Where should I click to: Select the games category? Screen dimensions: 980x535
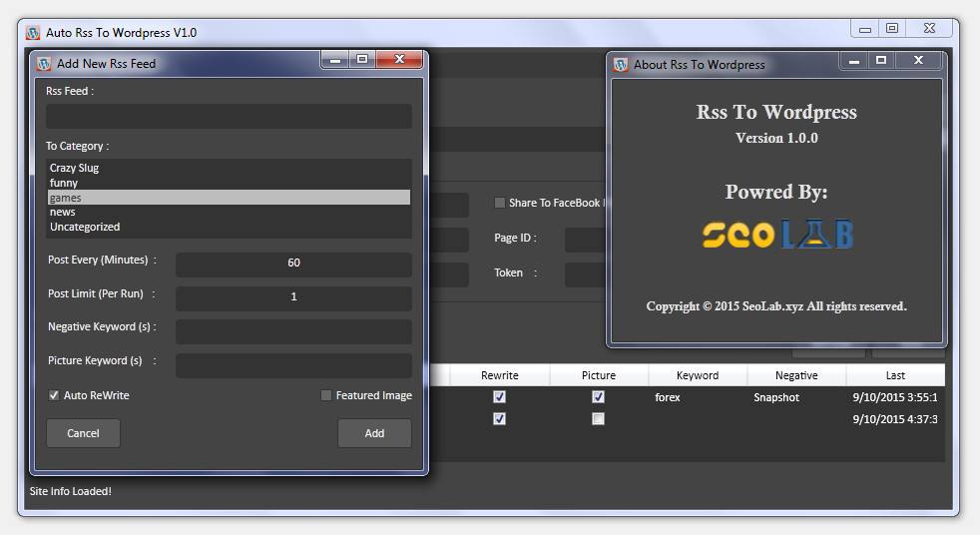coord(229,198)
